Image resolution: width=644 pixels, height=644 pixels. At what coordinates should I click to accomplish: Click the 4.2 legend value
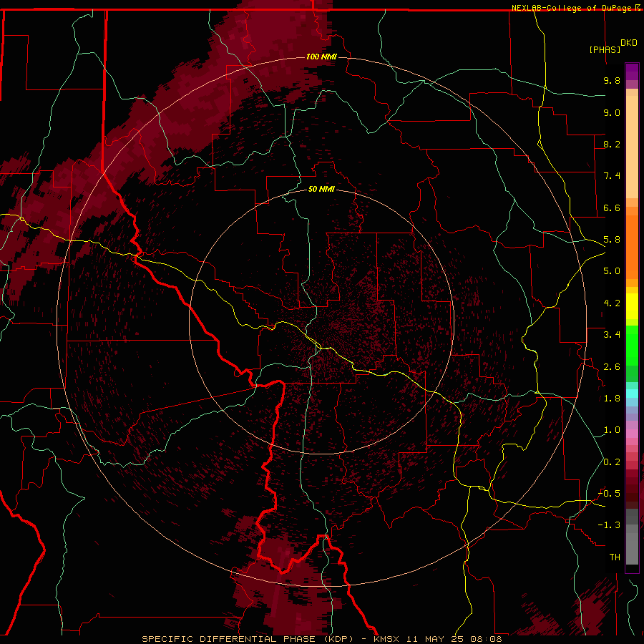(x=612, y=303)
